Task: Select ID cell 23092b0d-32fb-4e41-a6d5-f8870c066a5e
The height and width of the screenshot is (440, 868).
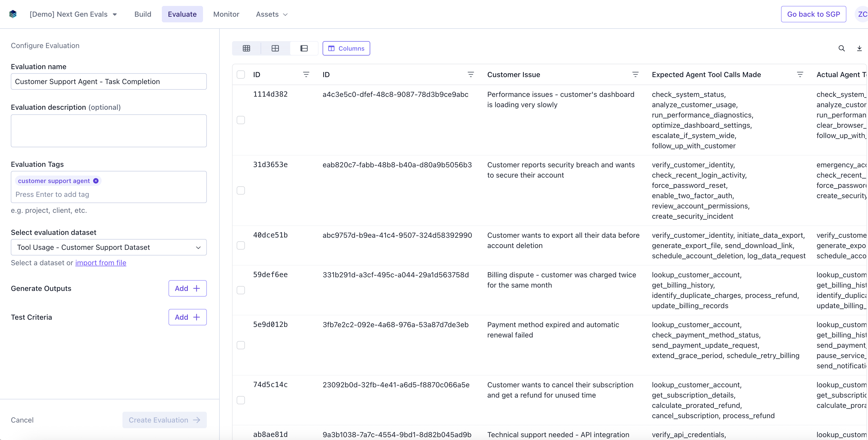Action: click(x=396, y=384)
